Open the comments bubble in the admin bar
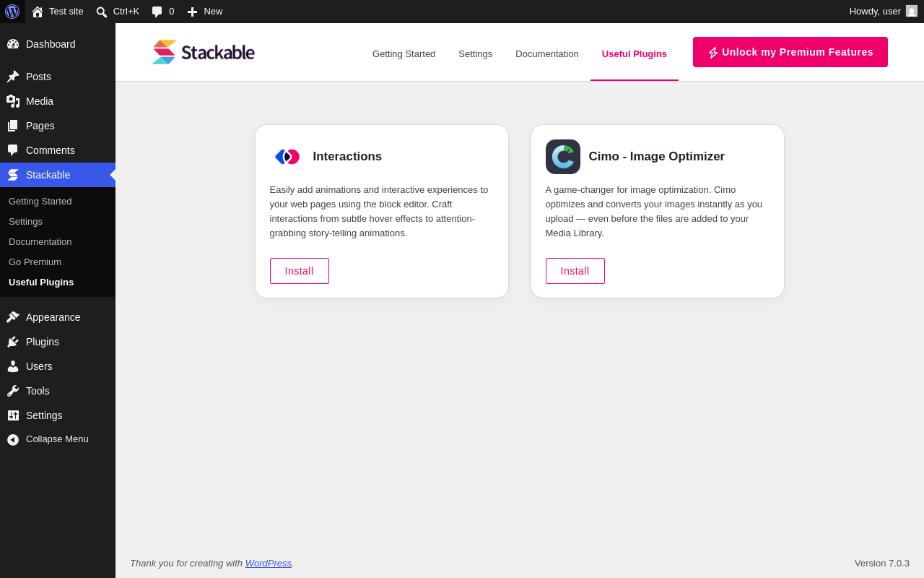This screenshot has width=924, height=578. (157, 12)
